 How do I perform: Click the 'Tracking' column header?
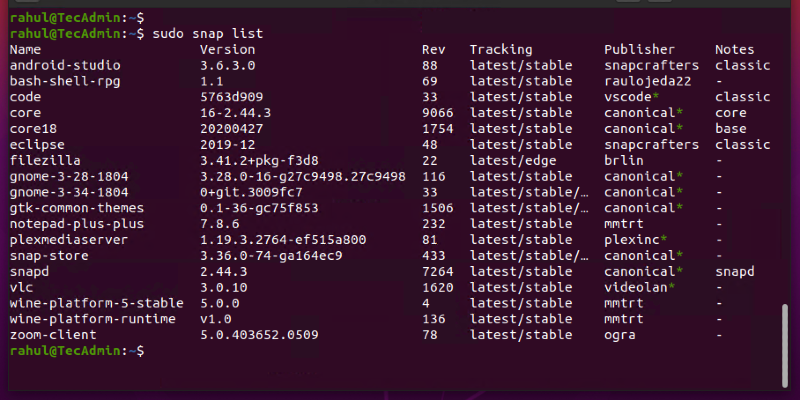click(501, 50)
